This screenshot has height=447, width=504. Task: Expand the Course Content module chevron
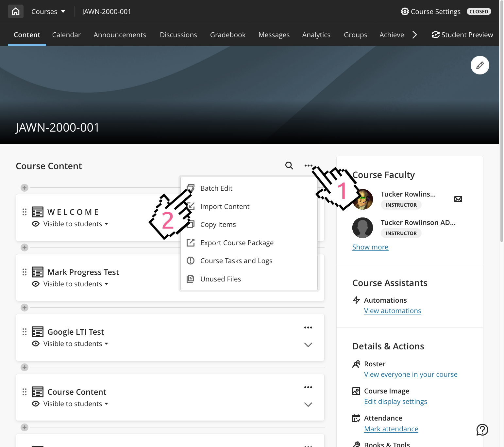pos(308,405)
